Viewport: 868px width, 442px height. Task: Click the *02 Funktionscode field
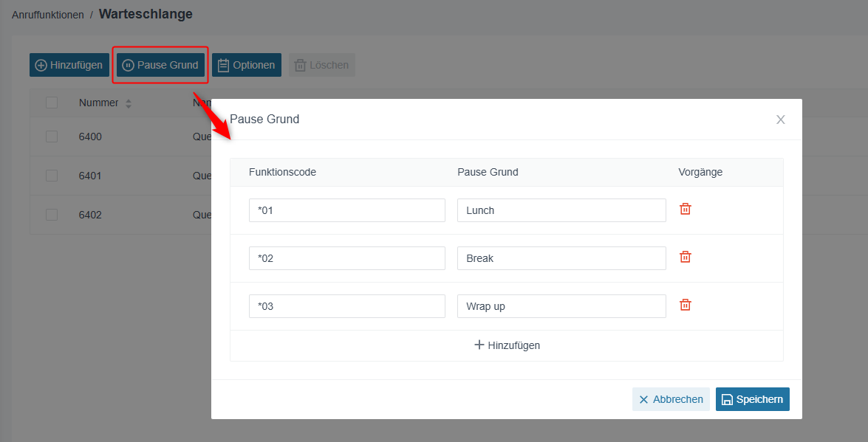click(347, 258)
